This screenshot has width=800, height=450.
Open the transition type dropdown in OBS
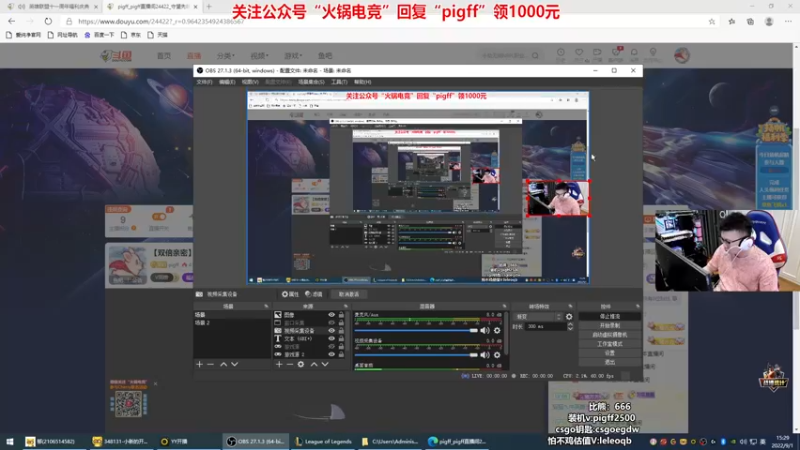click(538, 317)
